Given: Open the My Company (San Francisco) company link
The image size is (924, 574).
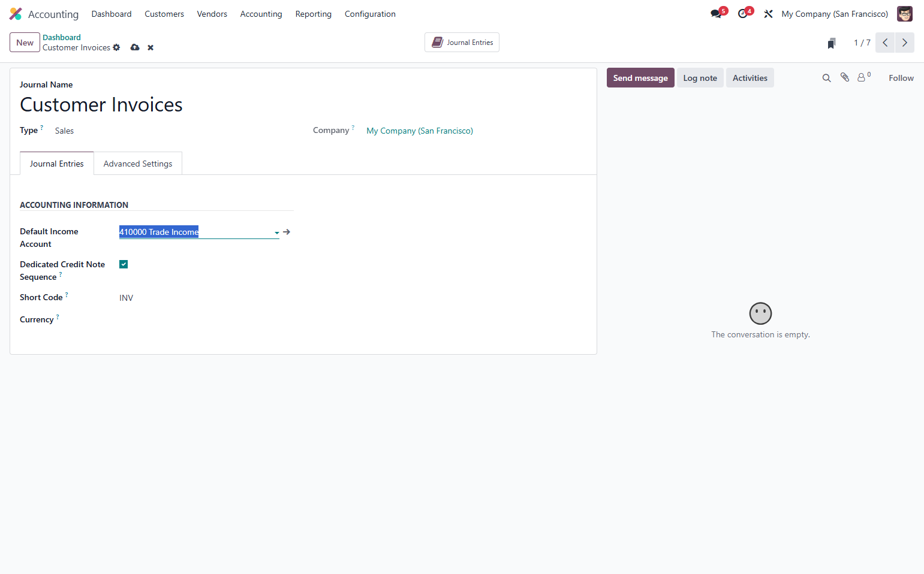Looking at the screenshot, I should [x=420, y=131].
